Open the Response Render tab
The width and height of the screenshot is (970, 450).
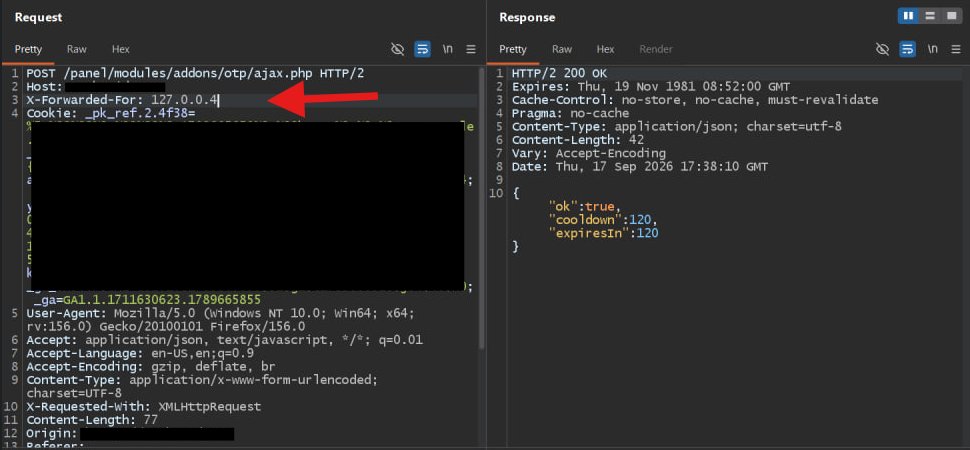pos(656,49)
